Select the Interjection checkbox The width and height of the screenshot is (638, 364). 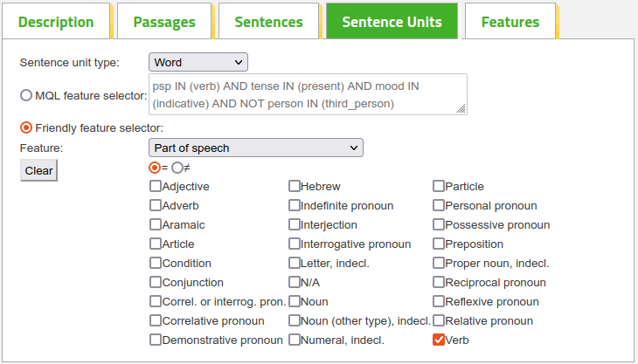tap(295, 224)
